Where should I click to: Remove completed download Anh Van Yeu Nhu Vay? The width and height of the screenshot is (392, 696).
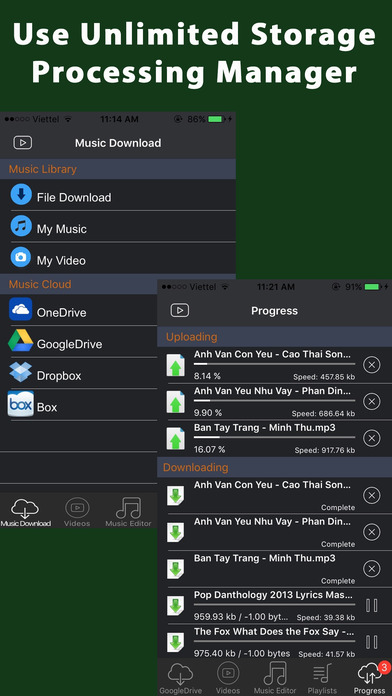[x=372, y=531]
